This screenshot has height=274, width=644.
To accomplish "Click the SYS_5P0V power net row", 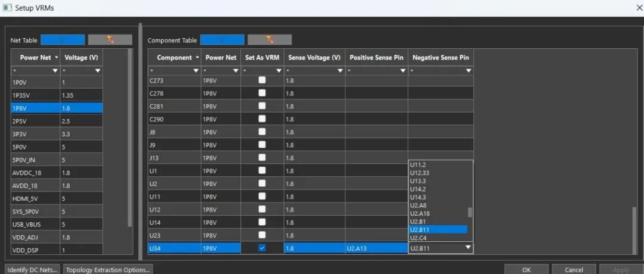I will click(x=57, y=211).
